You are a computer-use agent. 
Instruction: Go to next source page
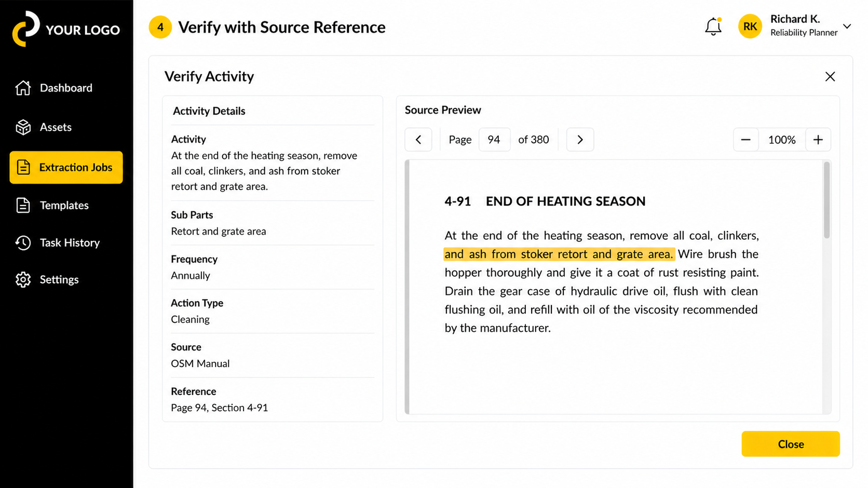point(580,140)
